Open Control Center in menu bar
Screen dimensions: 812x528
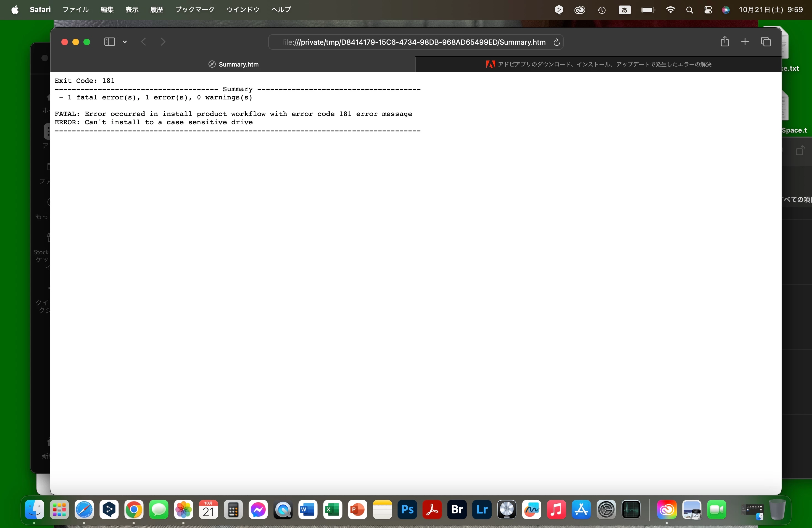(708, 10)
